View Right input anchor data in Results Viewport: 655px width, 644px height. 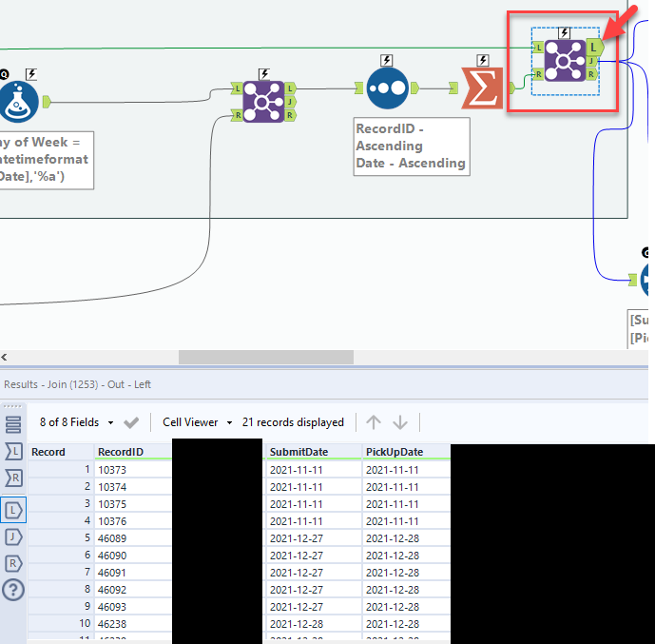[x=13, y=478]
